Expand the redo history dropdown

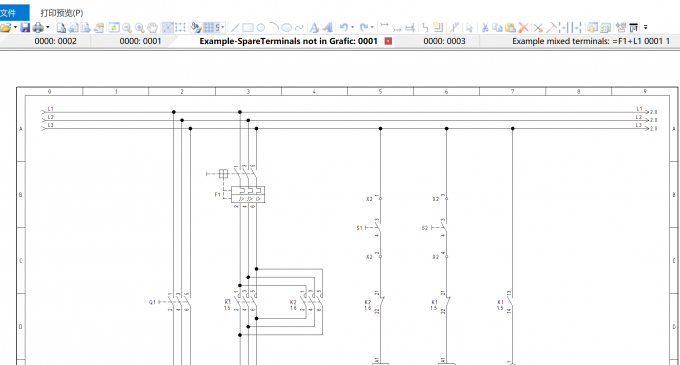pos(372,27)
